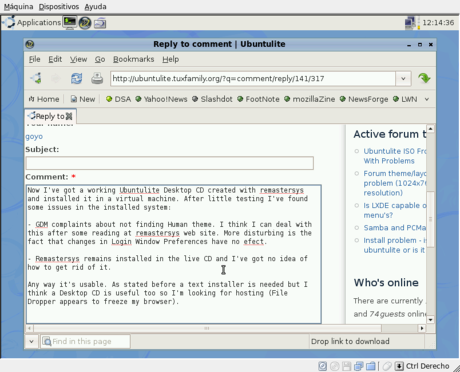Click inside the Comment text area

[174, 254]
